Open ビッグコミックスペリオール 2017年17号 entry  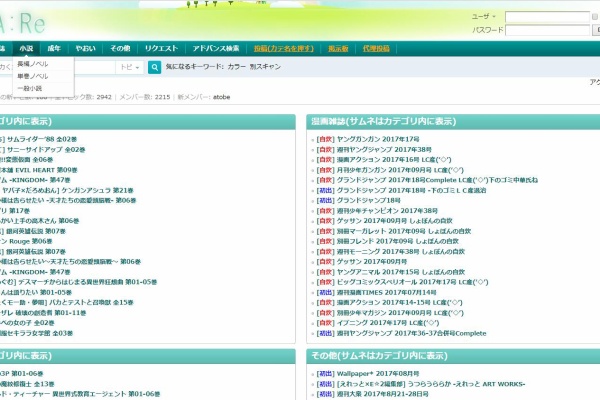coord(412,282)
